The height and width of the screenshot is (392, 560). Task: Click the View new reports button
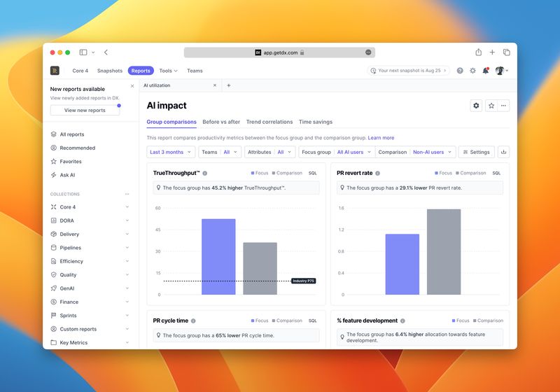(x=85, y=110)
